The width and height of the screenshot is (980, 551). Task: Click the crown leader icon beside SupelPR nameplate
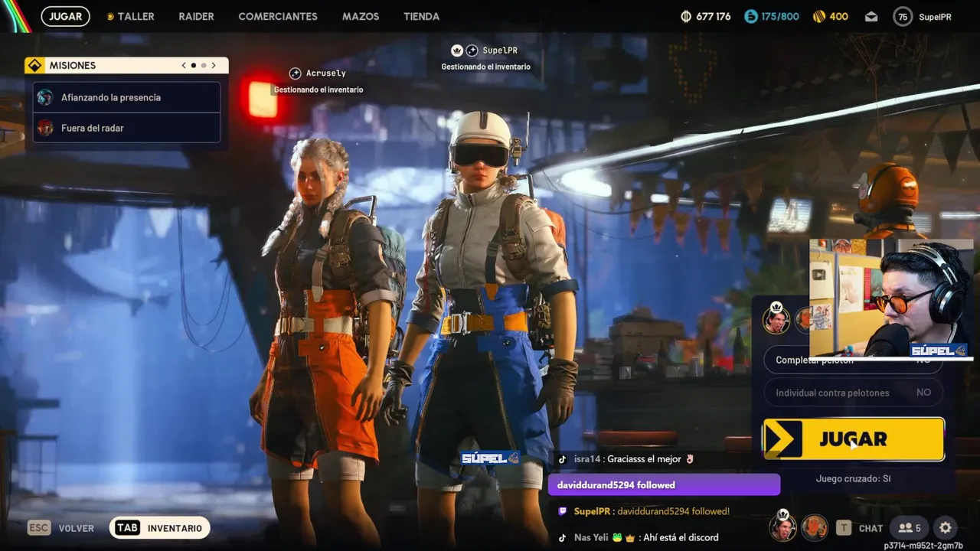[x=457, y=50]
